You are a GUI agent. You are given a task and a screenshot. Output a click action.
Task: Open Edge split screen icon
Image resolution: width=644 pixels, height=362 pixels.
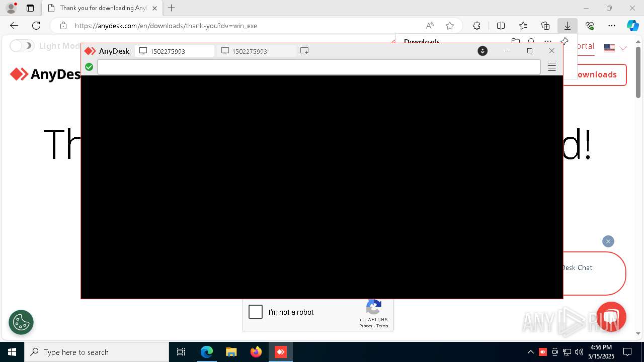[501, 26]
